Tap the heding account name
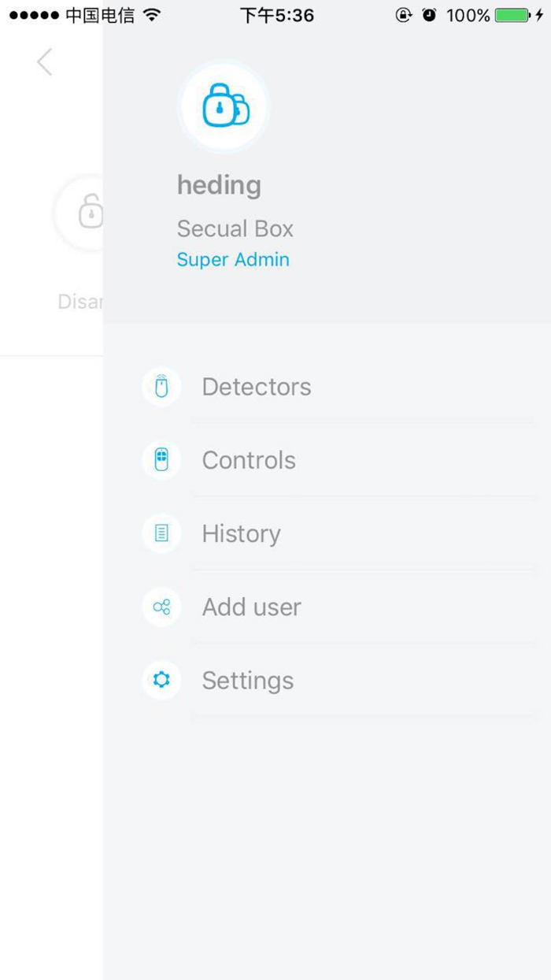Screen dimensions: 551x980 pyautogui.click(x=219, y=185)
